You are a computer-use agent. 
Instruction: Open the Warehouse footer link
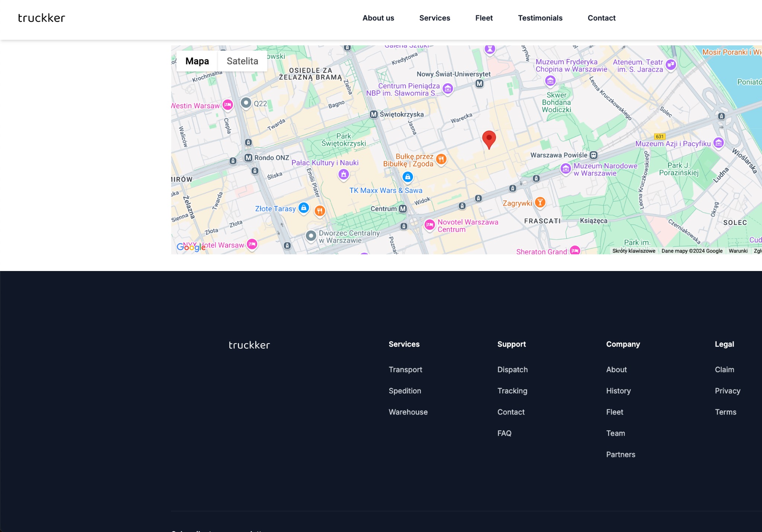(408, 412)
